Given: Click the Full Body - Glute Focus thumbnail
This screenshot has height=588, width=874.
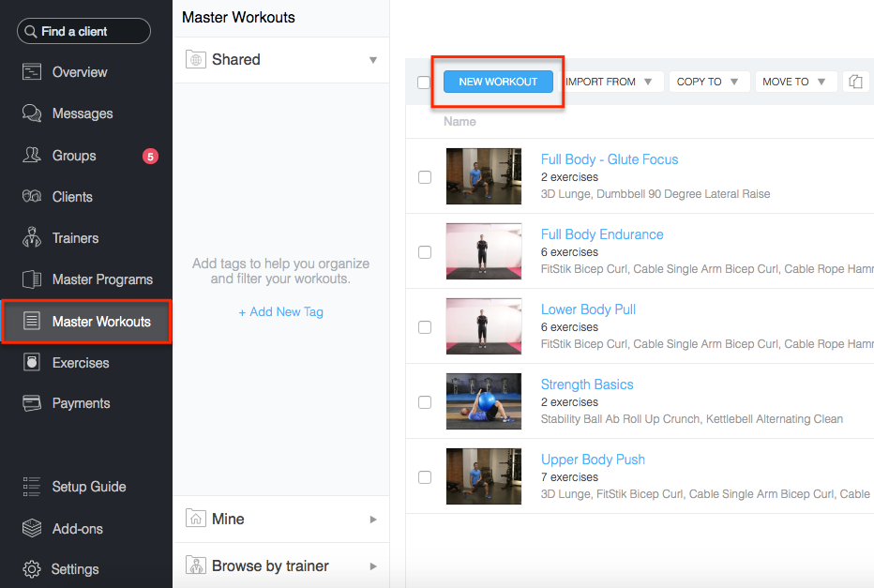Looking at the screenshot, I should click(x=484, y=176).
